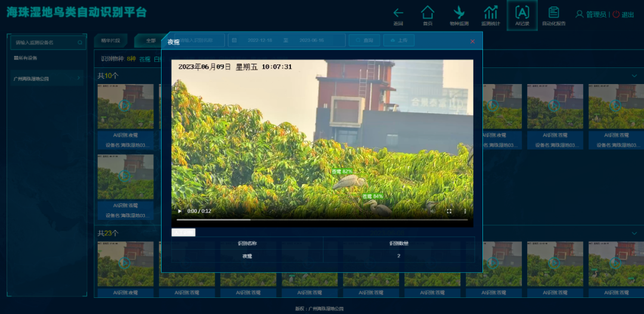This screenshot has width=644, height=314.
Task: Close the 夜鹭 popup dialog
Action: pos(472,42)
